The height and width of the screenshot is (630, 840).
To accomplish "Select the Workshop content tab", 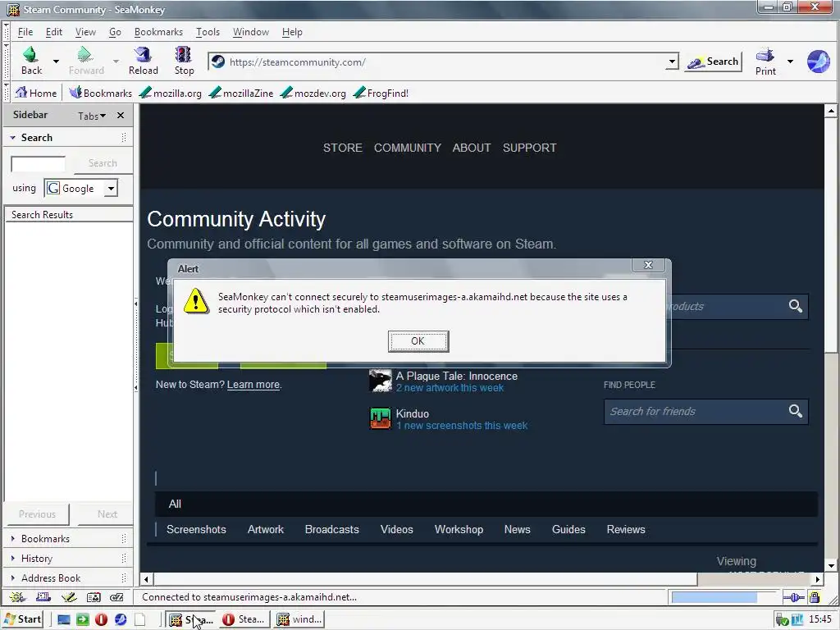I will pos(459,529).
